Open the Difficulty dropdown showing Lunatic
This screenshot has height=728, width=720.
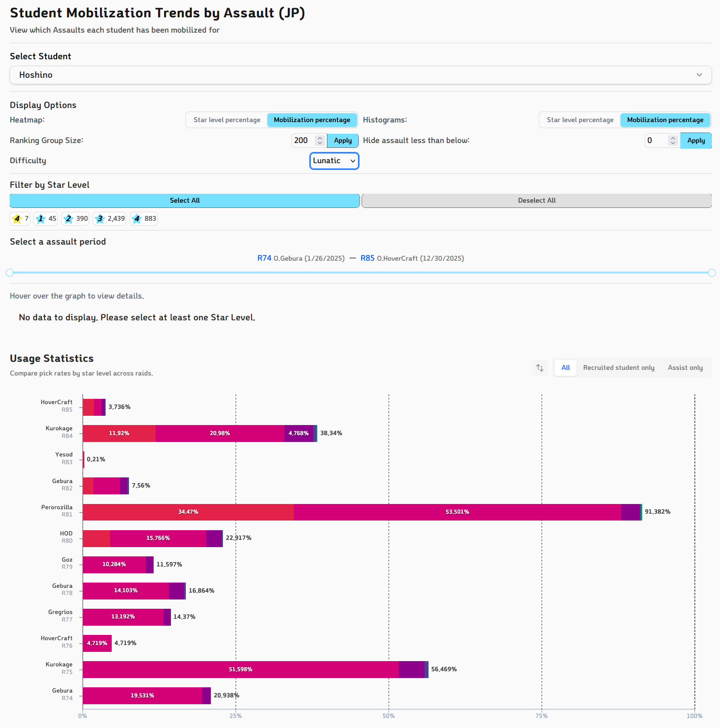(x=334, y=161)
